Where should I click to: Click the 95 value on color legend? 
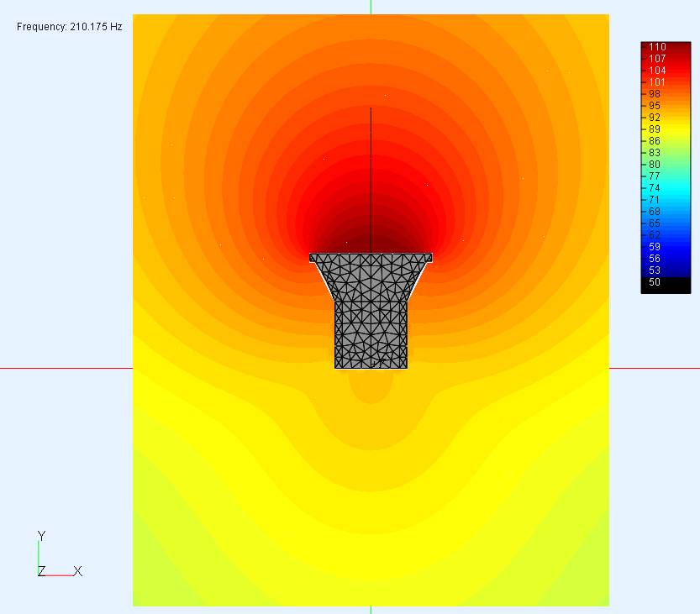coord(655,106)
